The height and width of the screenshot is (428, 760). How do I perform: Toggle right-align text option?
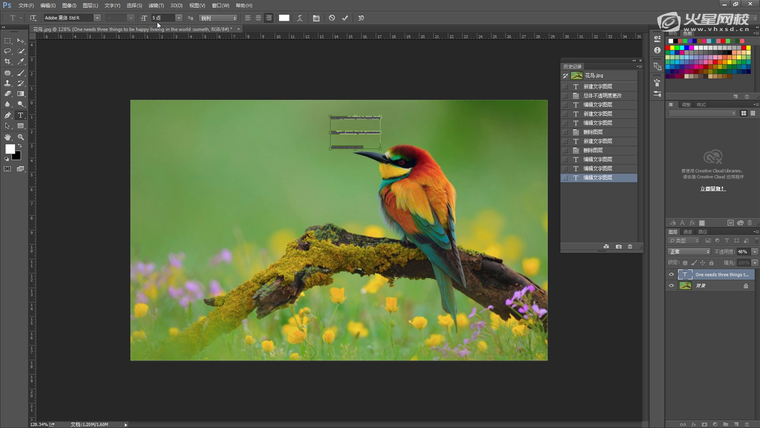point(269,18)
